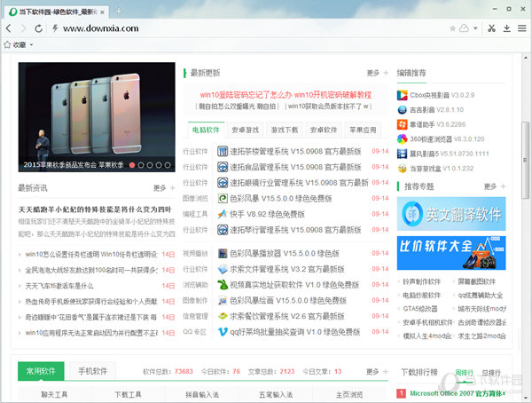Click the 速拓茶楼管理系统 icon
The image size is (532, 403).
[x=223, y=151]
